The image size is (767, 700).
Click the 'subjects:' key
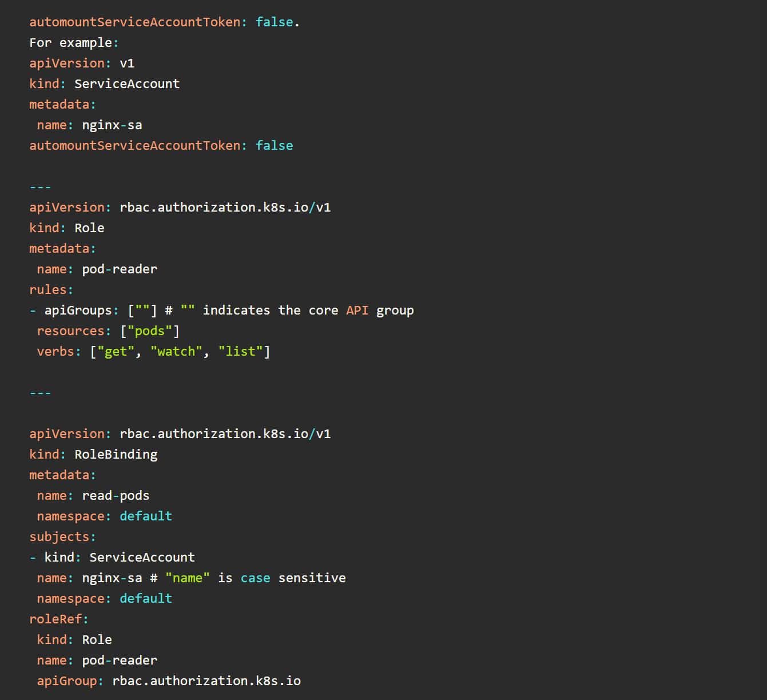click(62, 537)
